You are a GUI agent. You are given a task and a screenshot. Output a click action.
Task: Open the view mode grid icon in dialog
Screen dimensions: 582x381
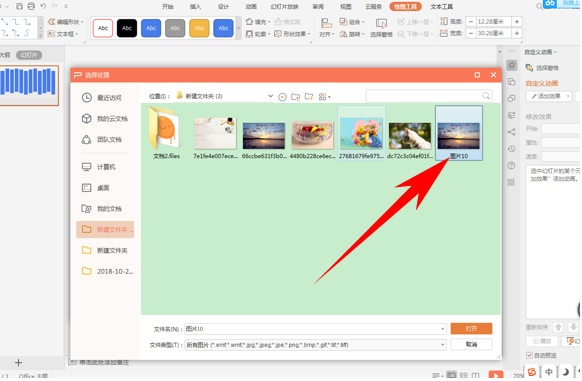(x=324, y=97)
